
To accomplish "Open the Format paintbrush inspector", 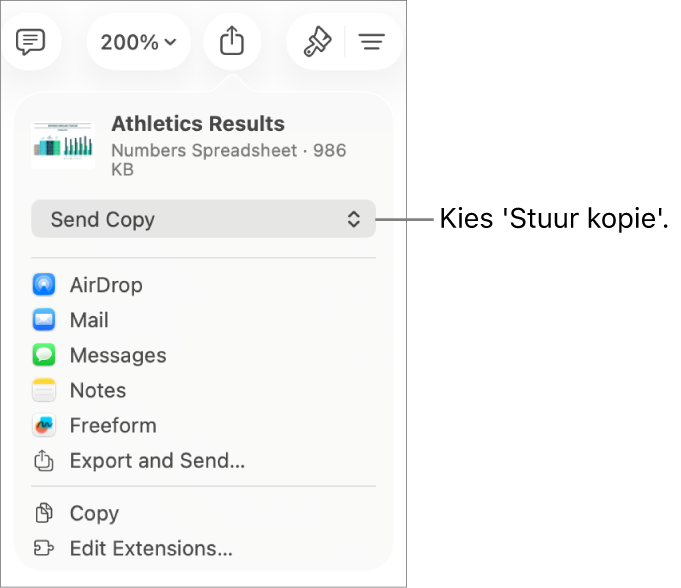I will pyautogui.click(x=317, y=42).
